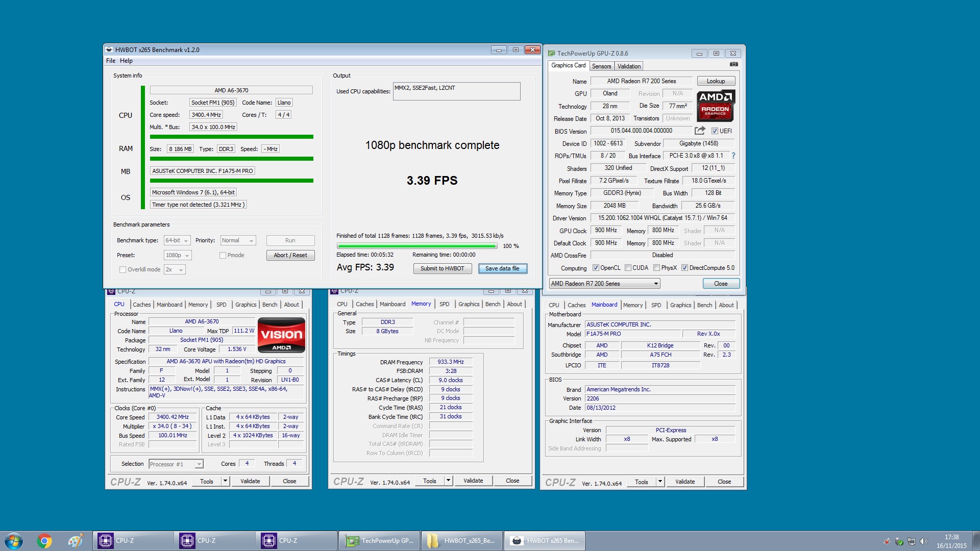Toggle the UEFI checkbox in GPU-Z

[715, 131]
